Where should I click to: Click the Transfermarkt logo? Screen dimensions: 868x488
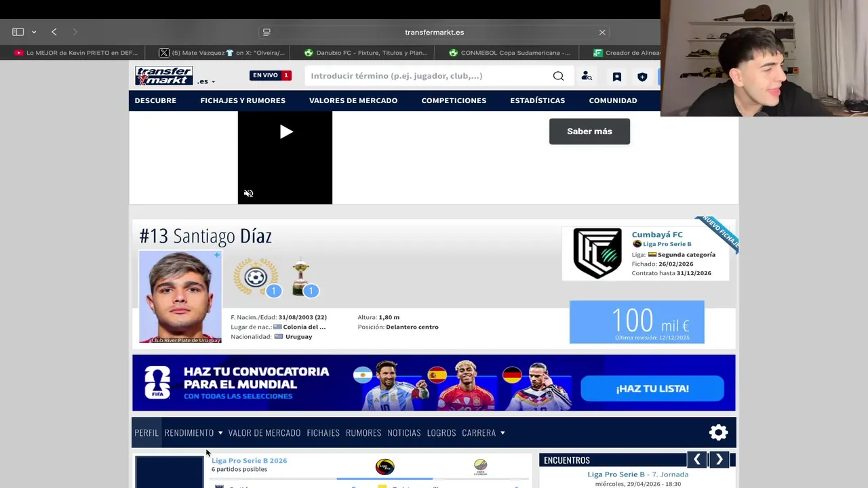(x=163, y=75)
